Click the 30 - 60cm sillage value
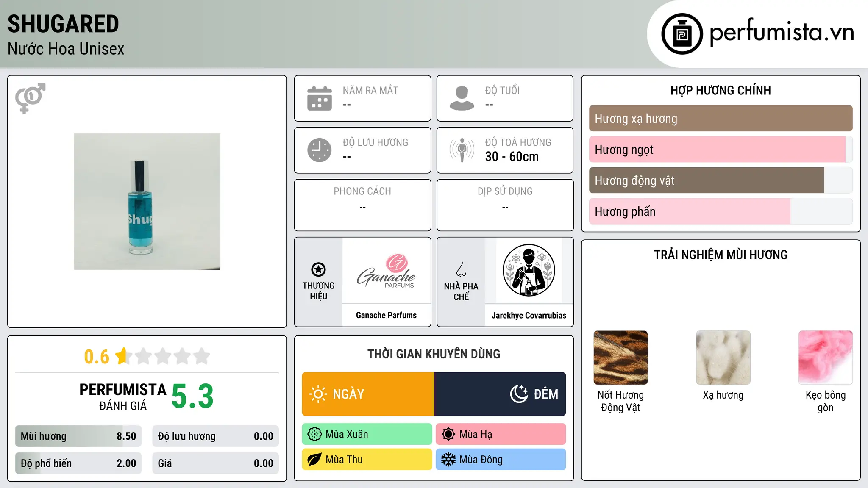This screenshot has height=488, width=868. (x=512, y=157)
